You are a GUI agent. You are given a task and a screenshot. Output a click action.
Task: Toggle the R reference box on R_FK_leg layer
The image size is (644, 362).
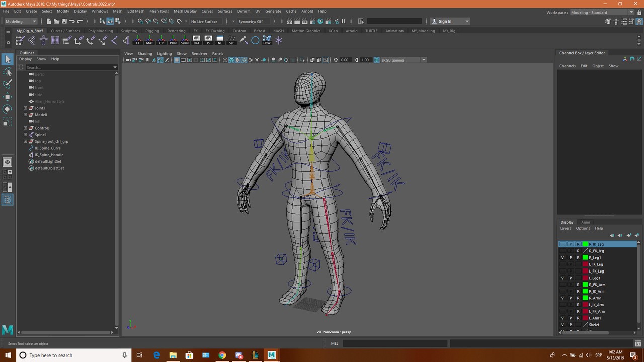click(578, 251)
